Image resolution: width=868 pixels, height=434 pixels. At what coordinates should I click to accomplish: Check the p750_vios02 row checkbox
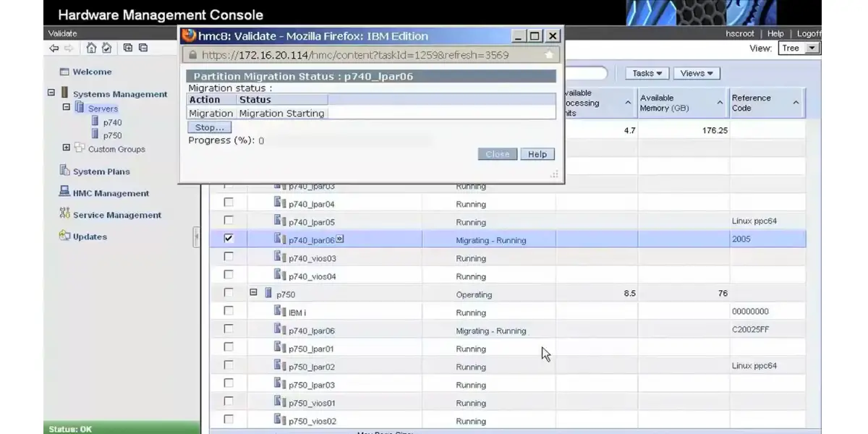pyautogui.click(x=229, y=420)
